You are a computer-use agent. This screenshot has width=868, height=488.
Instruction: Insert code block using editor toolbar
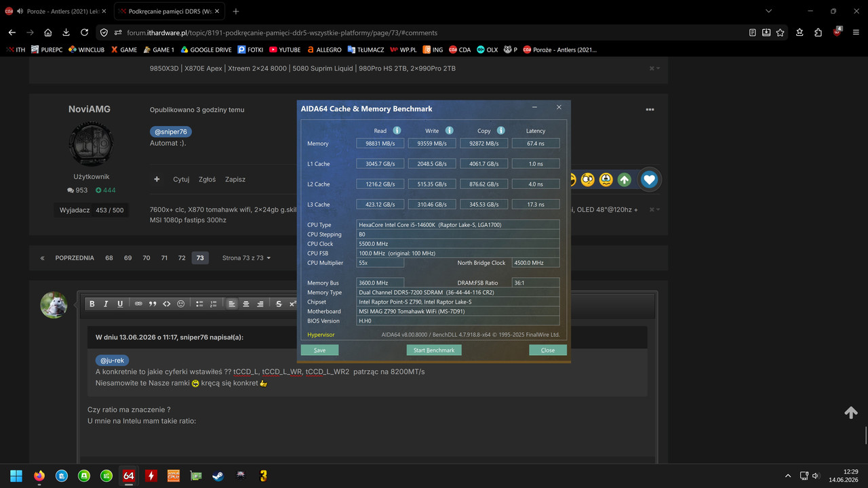[167, 304]
